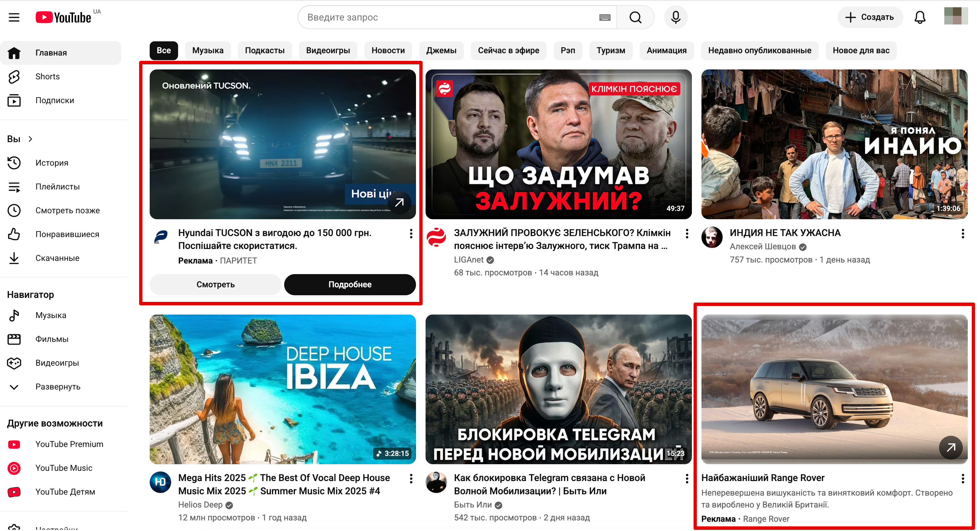Select the Недавно опубликованные chip
Viewport: 980px width, 531px height.
point(759,51)
